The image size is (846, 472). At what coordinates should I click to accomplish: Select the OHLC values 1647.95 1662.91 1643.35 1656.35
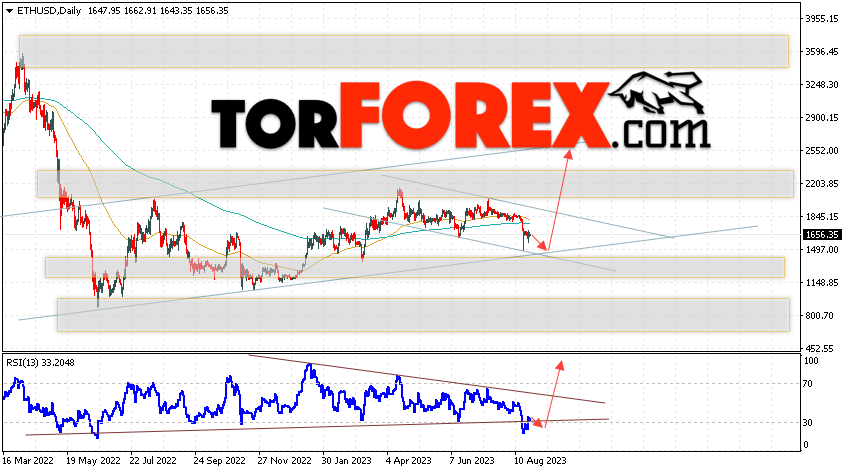point(157,11)
